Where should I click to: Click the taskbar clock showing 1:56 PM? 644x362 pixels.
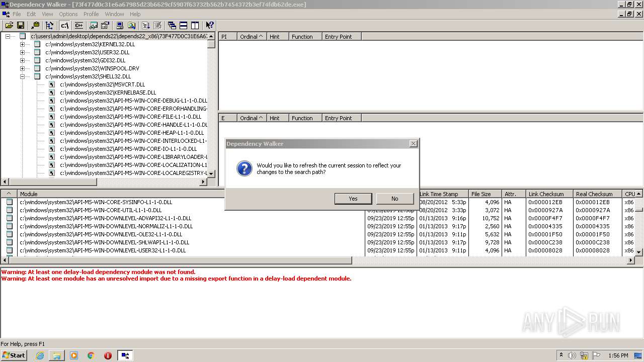pyautogui.click(x=618, y=355)
